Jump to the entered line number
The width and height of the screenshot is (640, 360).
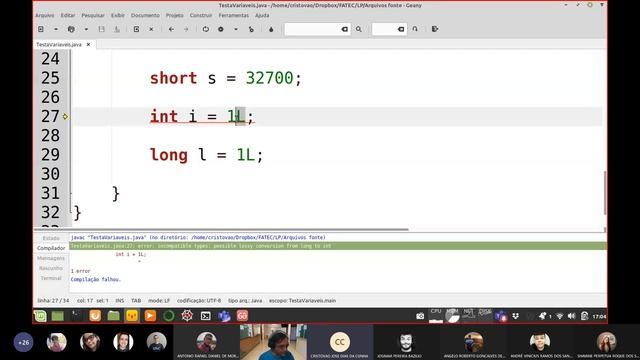pos(415,29)
